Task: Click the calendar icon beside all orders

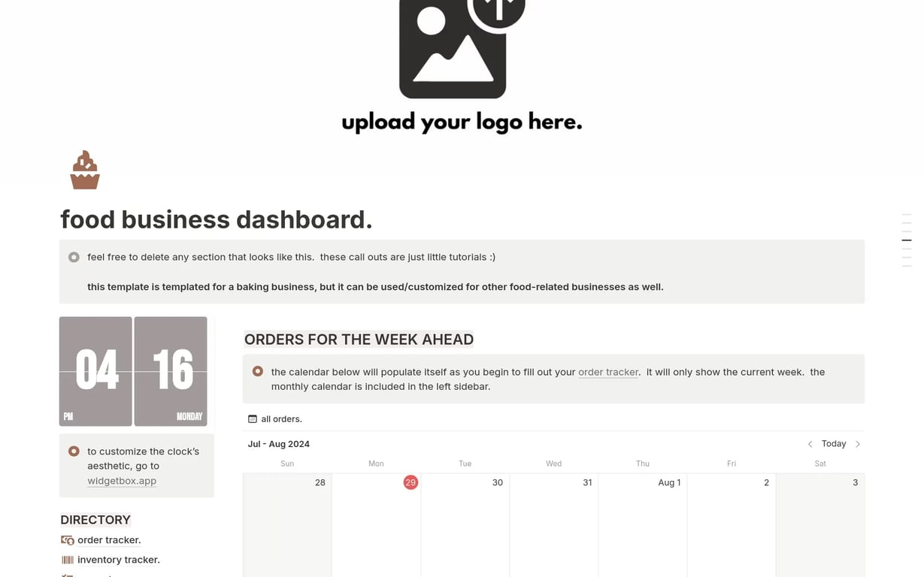Action: [253, 419]
